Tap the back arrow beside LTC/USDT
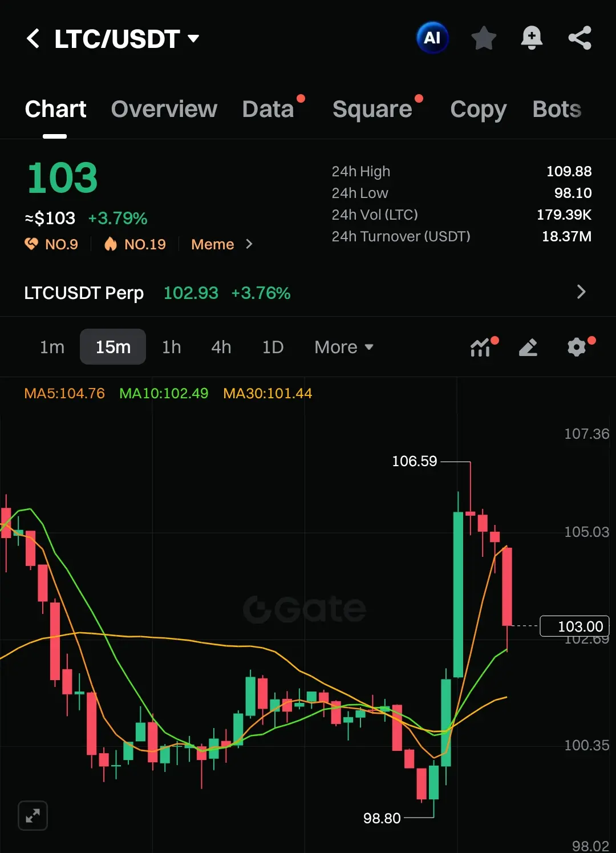This screenshot has height=853, width=616. tap(33, 39)
